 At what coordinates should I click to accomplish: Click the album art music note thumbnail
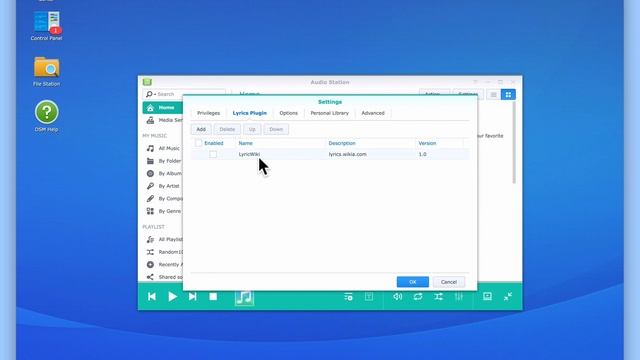(x=244, y=297)
